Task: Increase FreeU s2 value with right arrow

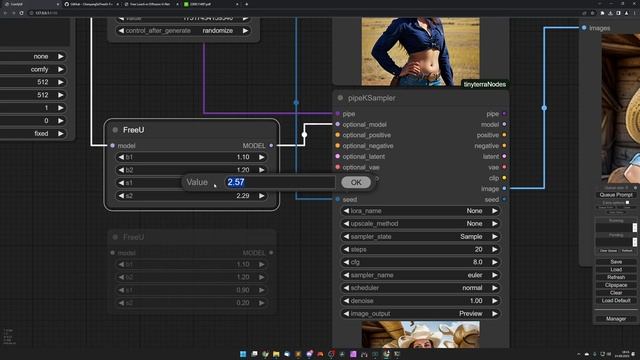Action: (262, 196)
